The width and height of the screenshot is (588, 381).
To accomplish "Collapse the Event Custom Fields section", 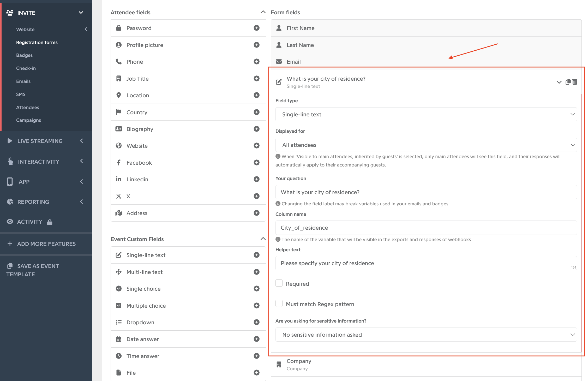I will point(263,239).
